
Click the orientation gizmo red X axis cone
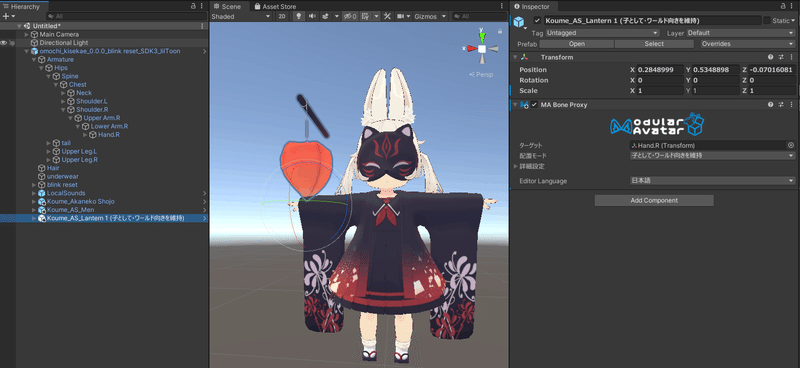click(471, 48)
